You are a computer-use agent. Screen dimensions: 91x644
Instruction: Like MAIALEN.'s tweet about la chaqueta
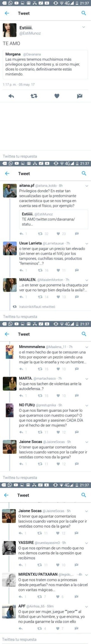[x=58, y=297]
